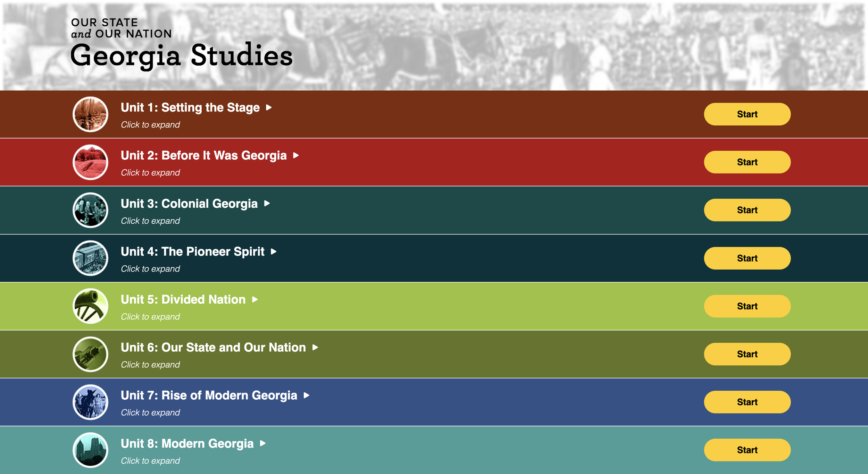Image resolution: width=868 pixels, height=474 pixels.
Task: Click the Georgia Studies header title
Action: pos(181,56)
